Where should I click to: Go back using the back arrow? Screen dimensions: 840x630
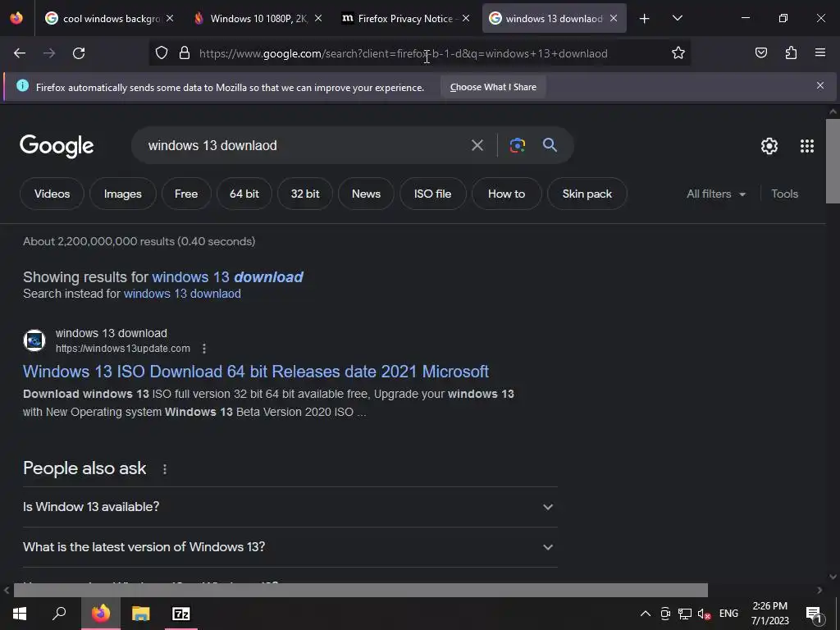[20, 53]
